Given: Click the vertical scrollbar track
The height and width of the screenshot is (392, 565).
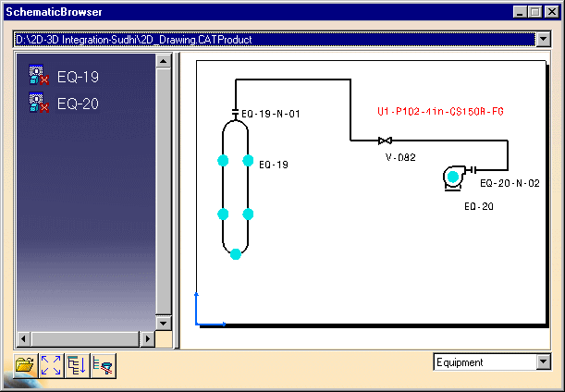Looking at the screenshot, I should [x=164, y=191].
